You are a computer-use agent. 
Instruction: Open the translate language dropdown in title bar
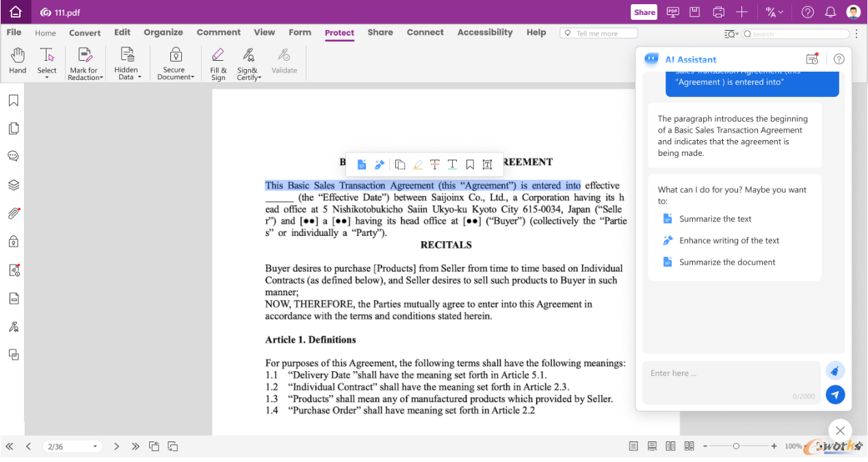[x=774, y=12]
